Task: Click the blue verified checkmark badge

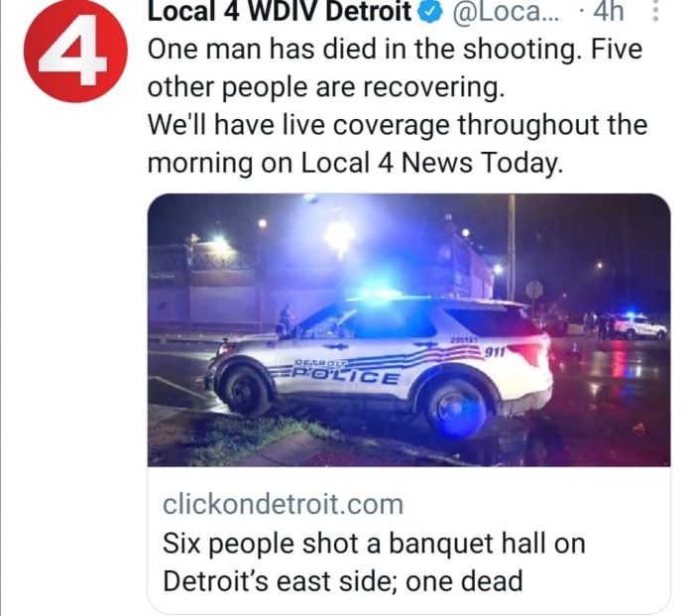Action: 430,12
